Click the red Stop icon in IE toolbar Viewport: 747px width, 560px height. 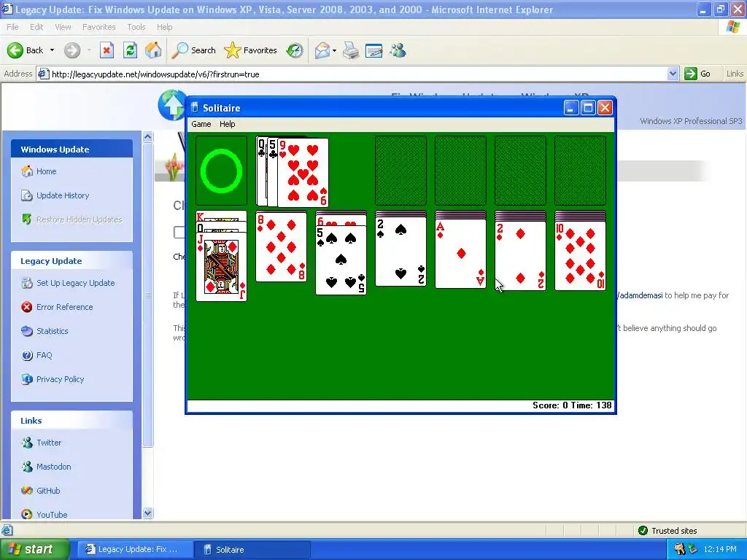[x=107, y=50]
